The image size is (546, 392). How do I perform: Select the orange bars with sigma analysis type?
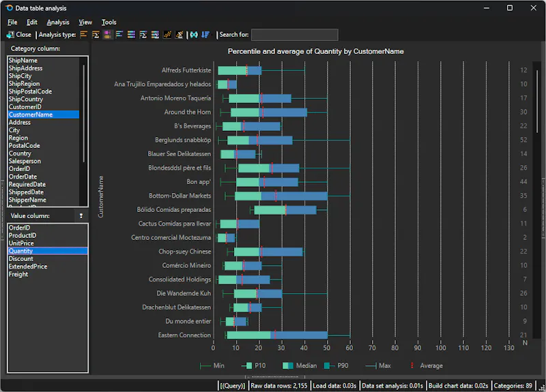click(x=96, y=35)
